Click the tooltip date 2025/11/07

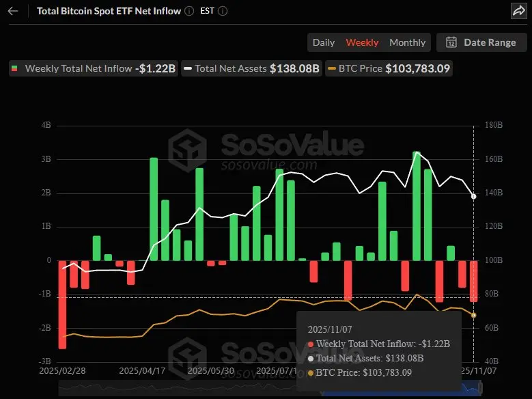(x=329, y=329)
